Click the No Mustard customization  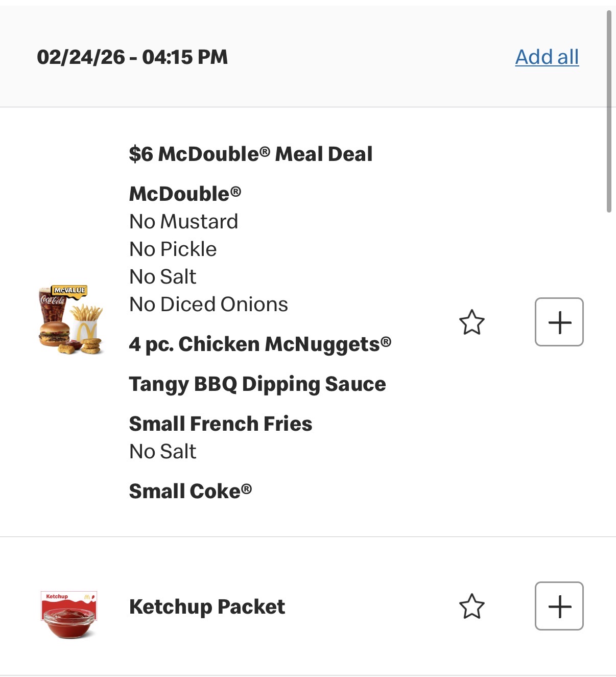(x=184, y=222)
